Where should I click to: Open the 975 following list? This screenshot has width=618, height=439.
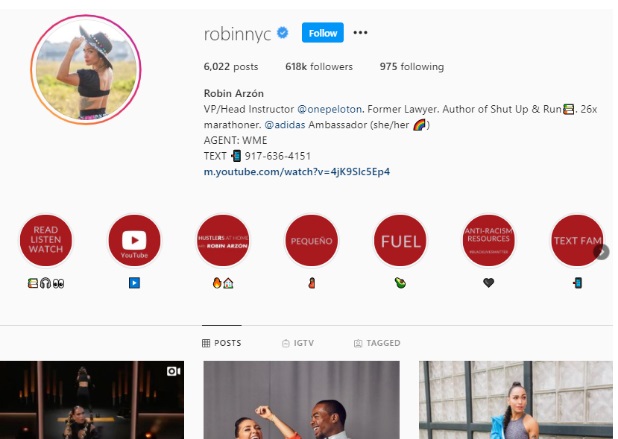[x=412, y=67]
